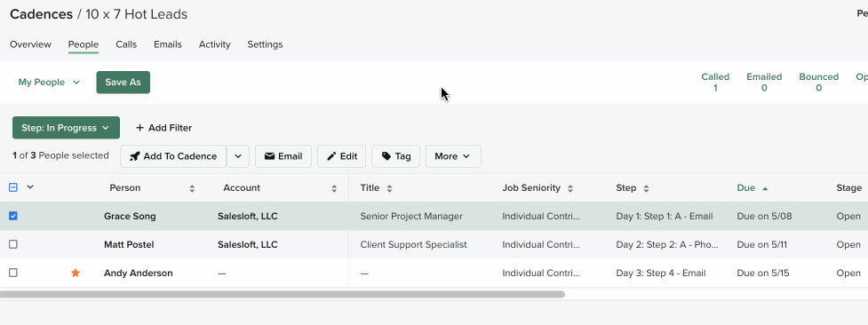Open Grace Song person name
The width and height of the screenshot is (868, 325).
tap(130, 216)
